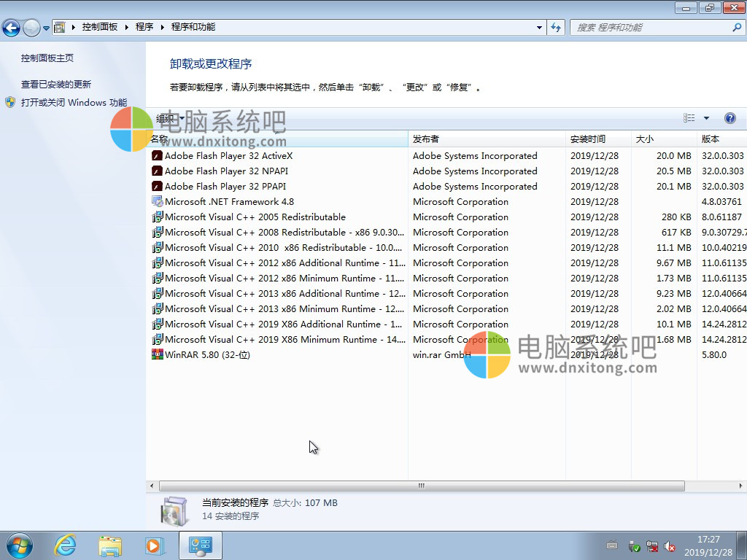Launch Internet Explorer from the taskbar

pyautogui.click(x=65, y=545)
